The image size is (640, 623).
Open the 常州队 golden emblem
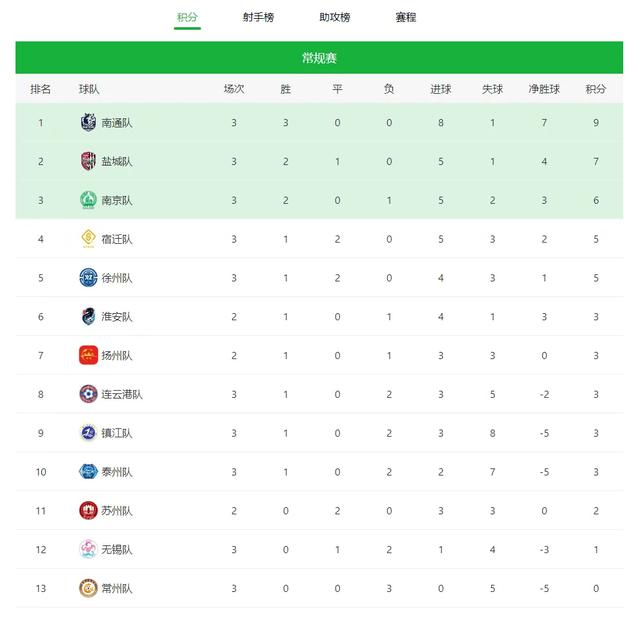[88, 588]
